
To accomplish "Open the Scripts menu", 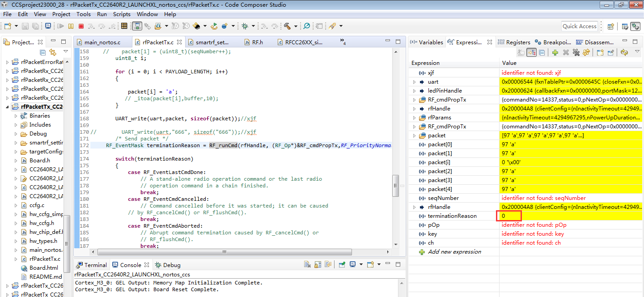I will (x=122, y=14).
